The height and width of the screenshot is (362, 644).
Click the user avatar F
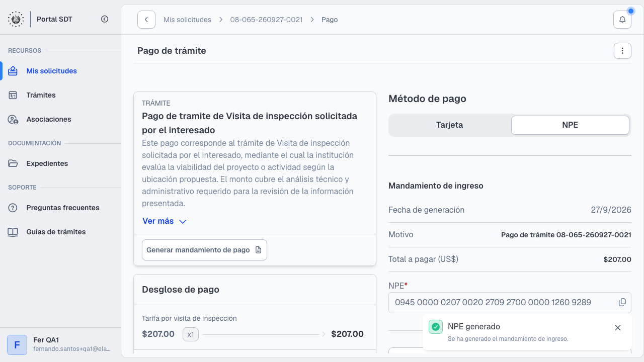[x=17, y=345]
